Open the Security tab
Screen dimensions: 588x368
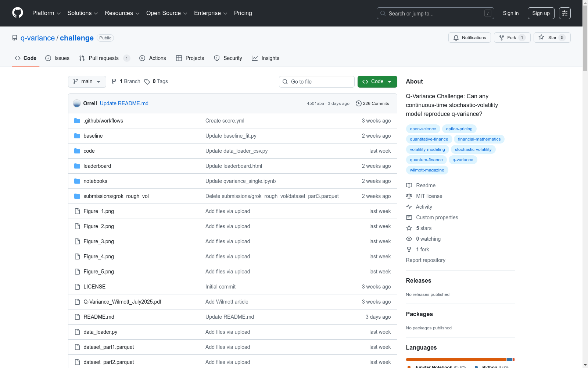point(228,58)
